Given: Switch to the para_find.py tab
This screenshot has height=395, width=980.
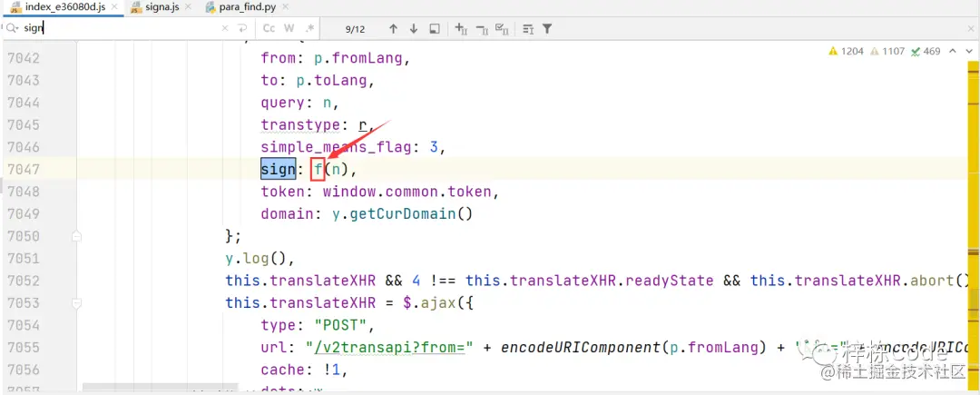Looking at the screenshot, I should click(248, 7).
